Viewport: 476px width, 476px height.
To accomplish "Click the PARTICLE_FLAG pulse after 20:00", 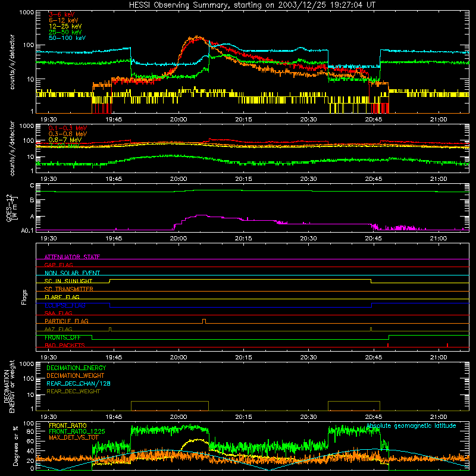I will click(204, 321).
